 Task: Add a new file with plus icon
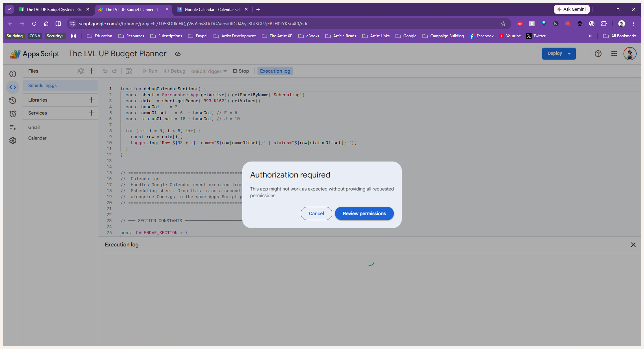click(91, 71)
